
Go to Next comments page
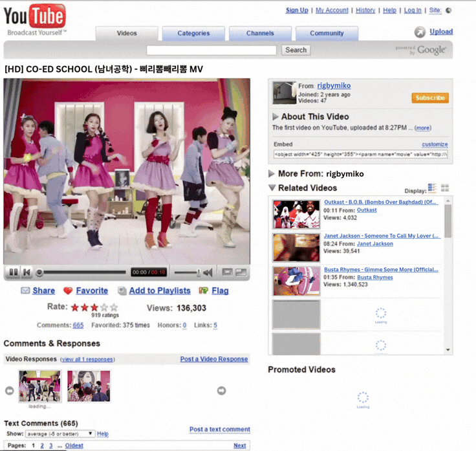[x=239, y=446]
